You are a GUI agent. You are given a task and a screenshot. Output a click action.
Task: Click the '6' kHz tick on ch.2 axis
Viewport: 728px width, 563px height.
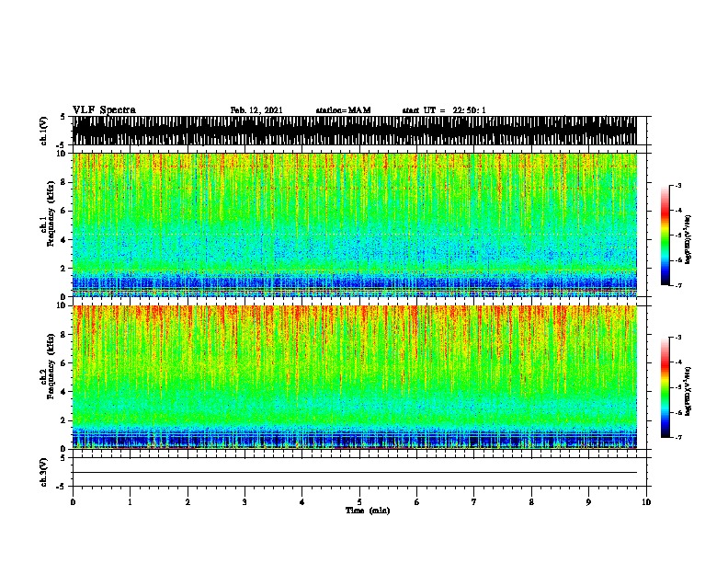coord(64,363)
